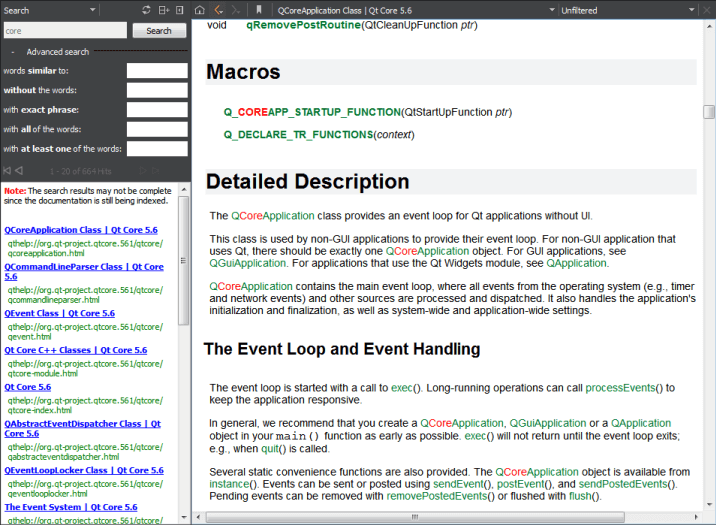Viewport: 716px width, 525px height.
Task: Click the sendPostedEvents() link
Action: 623,484
